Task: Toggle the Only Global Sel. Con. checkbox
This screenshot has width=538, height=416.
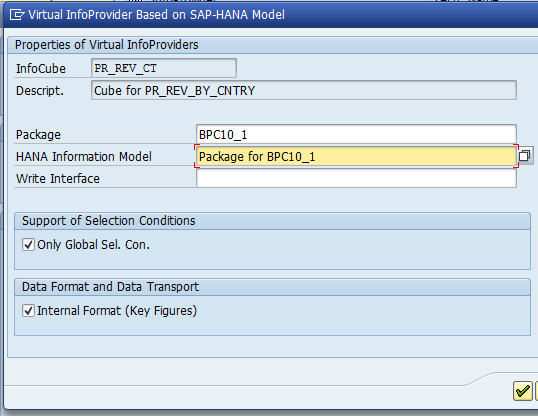Action: click(x=28, y=245)
